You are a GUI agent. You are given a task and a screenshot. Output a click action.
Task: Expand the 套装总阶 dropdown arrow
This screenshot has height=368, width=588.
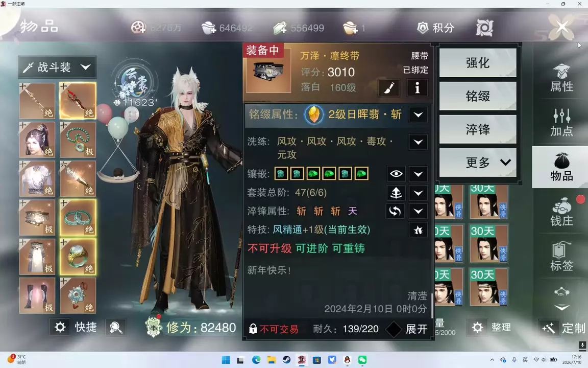pos(418,193)
